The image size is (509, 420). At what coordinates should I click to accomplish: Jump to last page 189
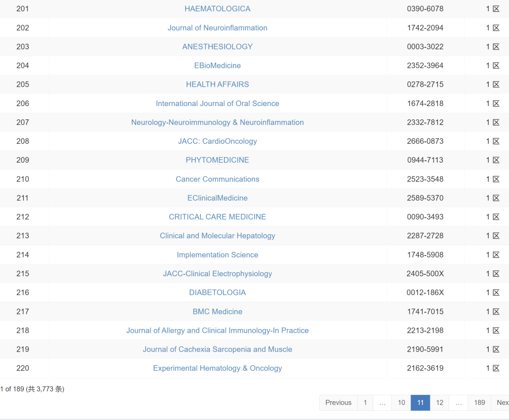point(479,403)
